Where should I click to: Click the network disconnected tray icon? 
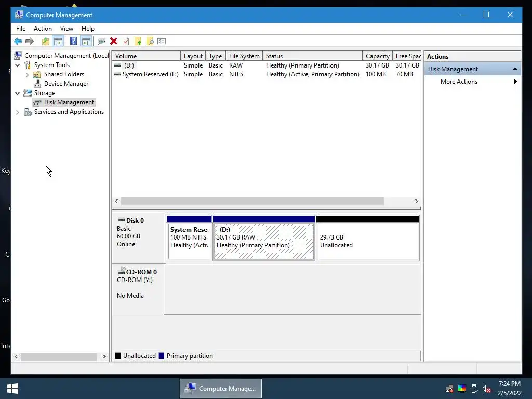pyautogui.click(x=449, y=389)
